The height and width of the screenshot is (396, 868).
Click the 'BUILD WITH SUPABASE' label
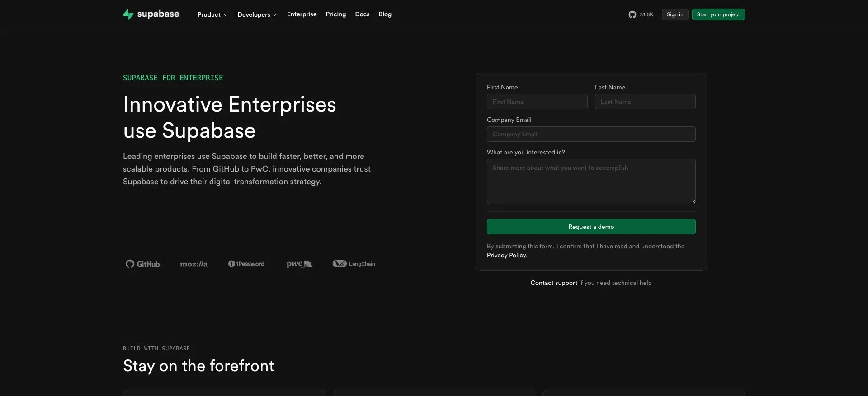coord(156,349)
